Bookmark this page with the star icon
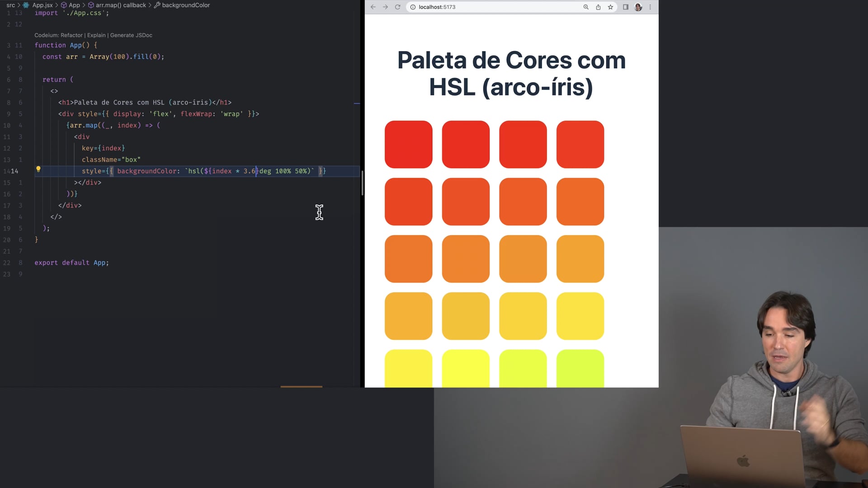868x488 pixels. click(x=611, y=7)
